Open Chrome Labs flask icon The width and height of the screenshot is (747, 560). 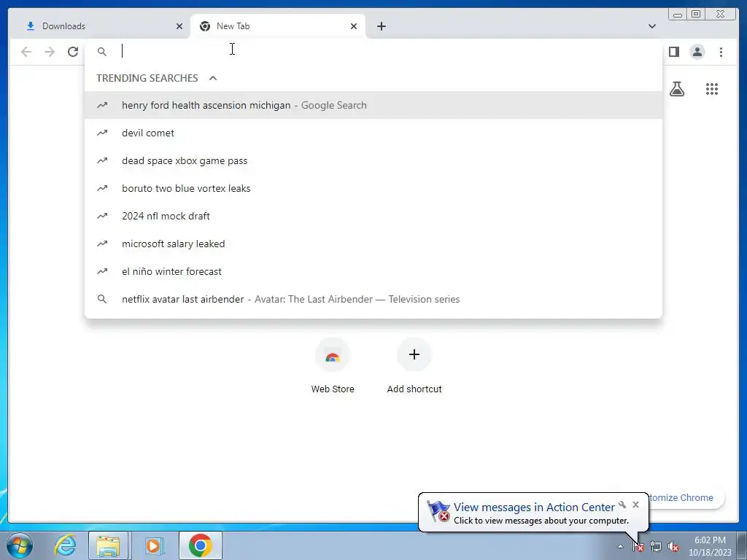(677, 89)
